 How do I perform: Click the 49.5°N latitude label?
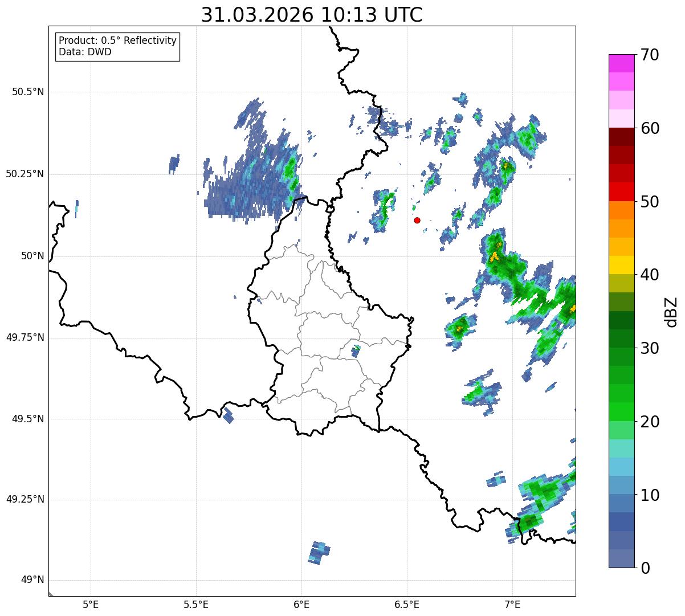pyautogui.click(x=28, y=419)
